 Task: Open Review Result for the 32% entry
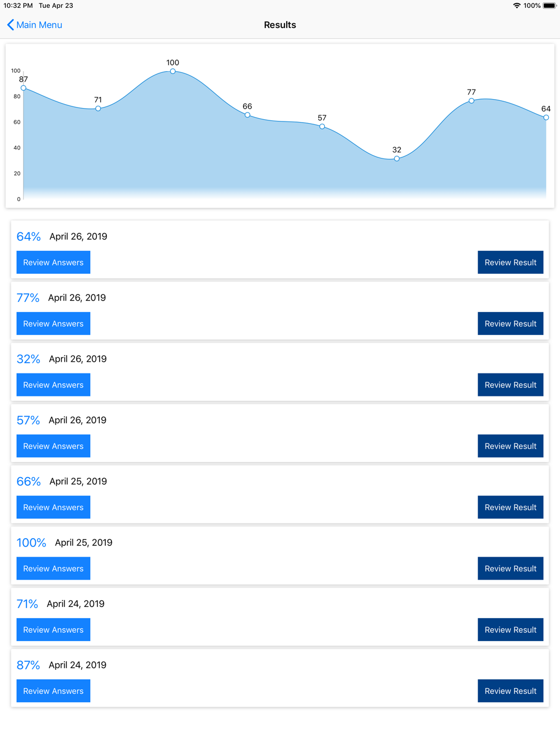(x=510, y=385)
